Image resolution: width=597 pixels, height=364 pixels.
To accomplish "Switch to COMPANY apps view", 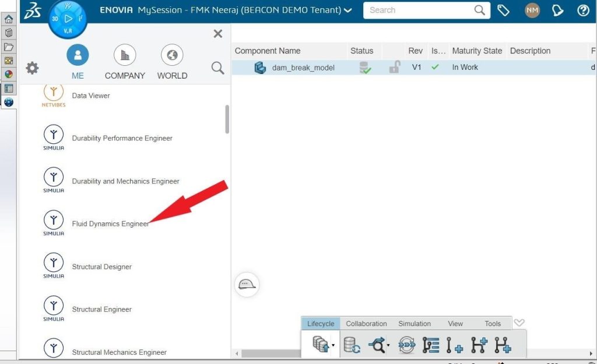I will click(x=125, y=62).
